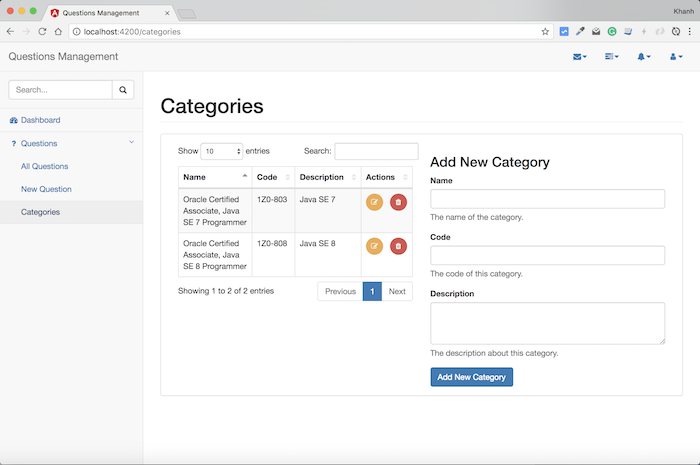Edit the 1Z0-803 category row
This screenshot has height=465, width=700.
tap(374, 202)
